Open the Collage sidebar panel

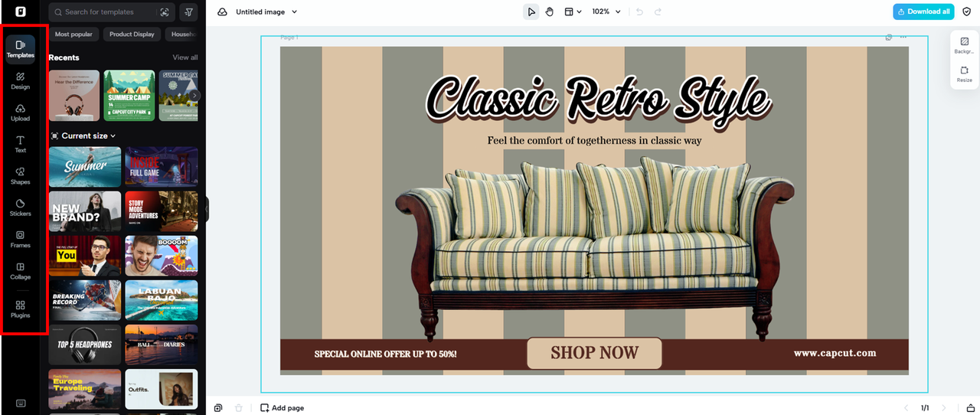21,271
